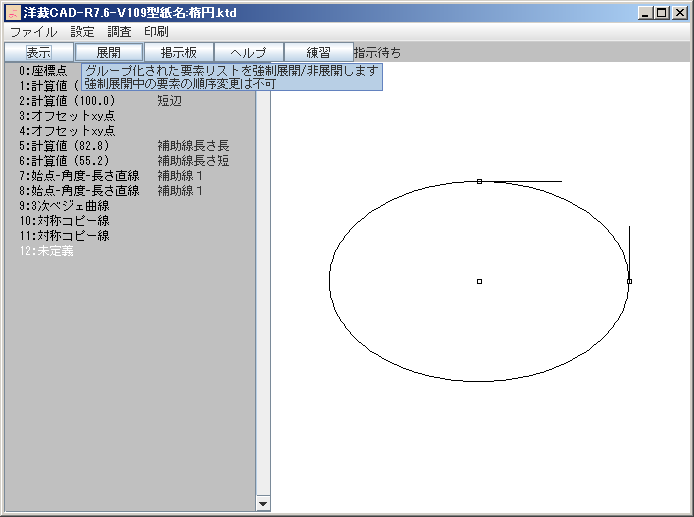Click the 表示 button
Viewport: 694px width, 517px height.
click(39, 52)
